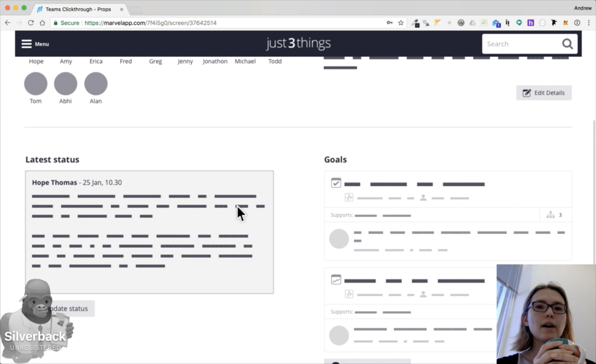This screenshot has width=596, height=364.
Task: Click the browser back arrow
Action: (7, 22)
